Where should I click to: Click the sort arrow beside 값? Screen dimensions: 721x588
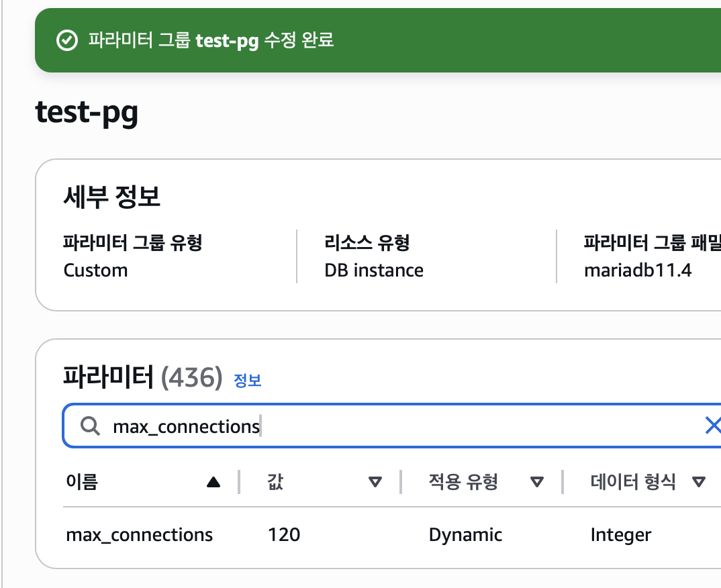375,482
